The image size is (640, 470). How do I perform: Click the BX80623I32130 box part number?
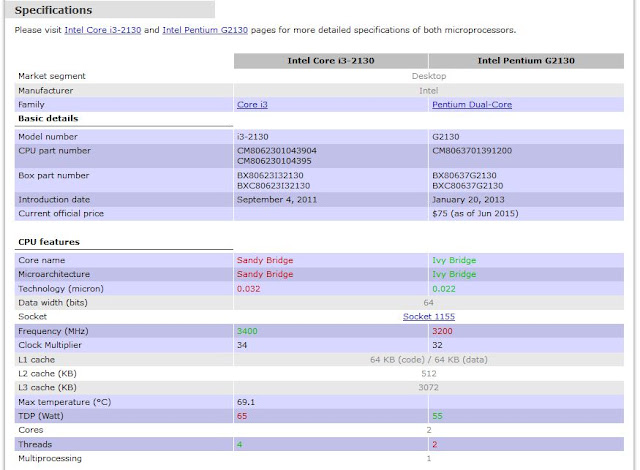(270, 175)
